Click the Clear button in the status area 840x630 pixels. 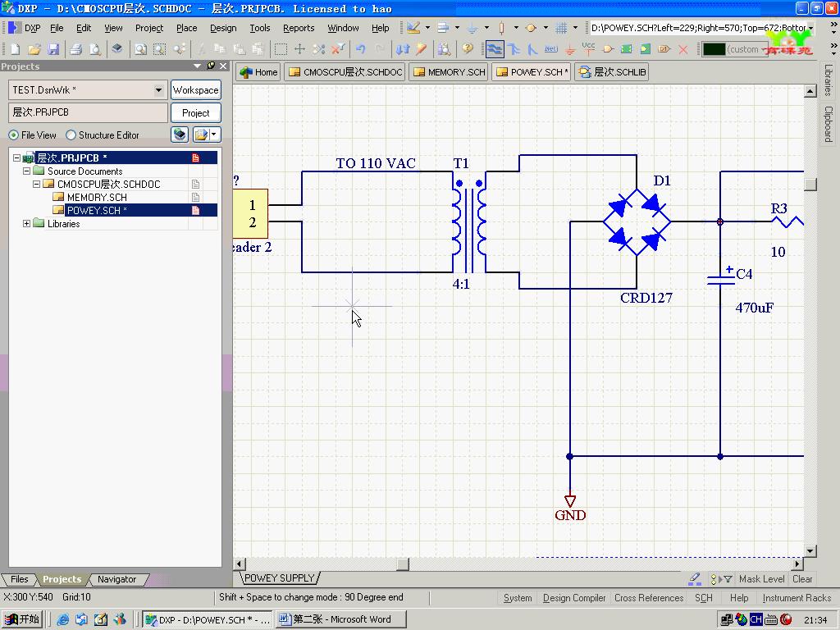(x=802, y=579)
